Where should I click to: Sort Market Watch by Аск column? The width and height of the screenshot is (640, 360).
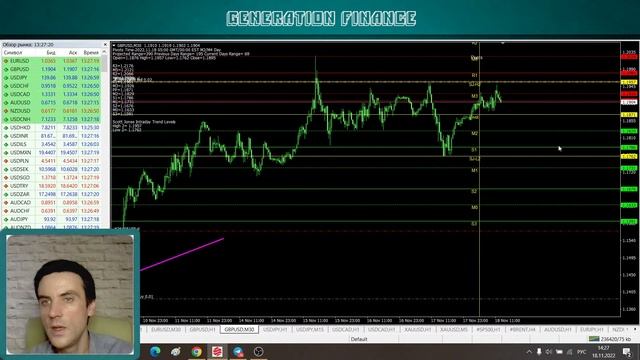click(73, 53)
